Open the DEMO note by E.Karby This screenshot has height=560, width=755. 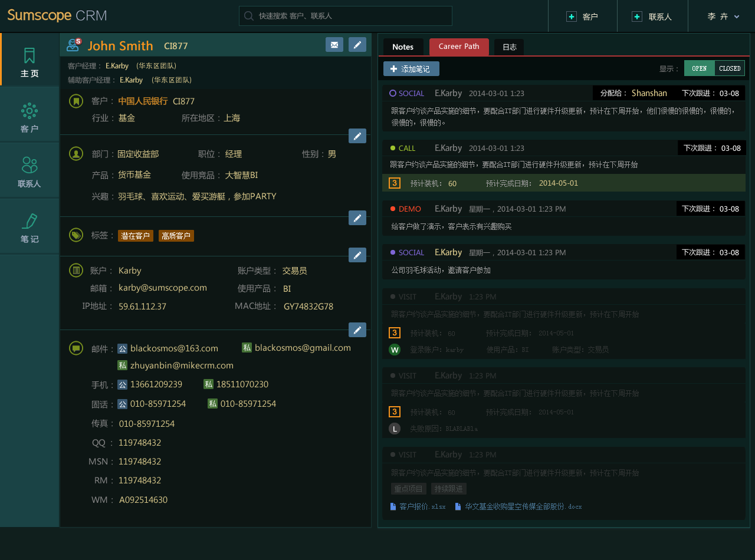(x=563, y=218)
